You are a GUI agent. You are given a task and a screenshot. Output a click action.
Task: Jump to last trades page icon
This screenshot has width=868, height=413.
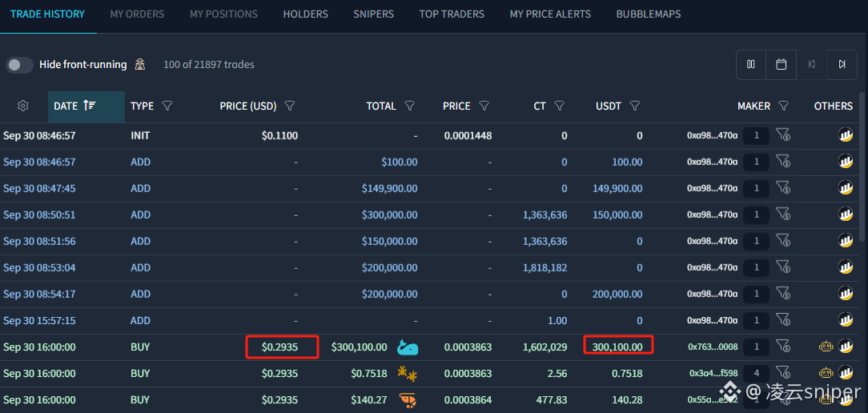coord(842,65)
